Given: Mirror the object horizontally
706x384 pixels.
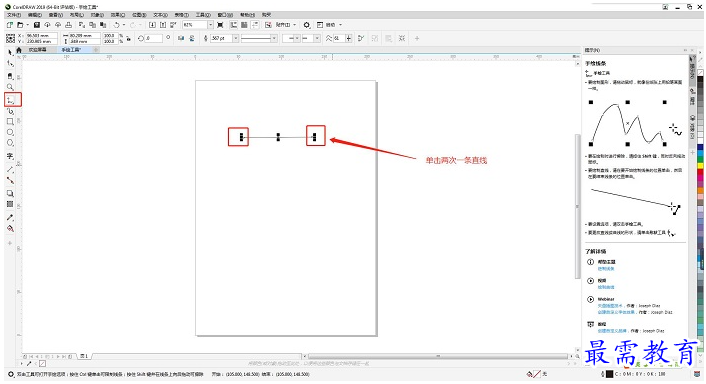Looking at the screenshot, I should pos(181,38).
